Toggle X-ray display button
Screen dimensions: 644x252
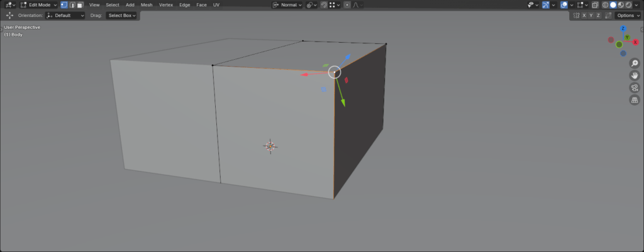click(x=595, y=5)
